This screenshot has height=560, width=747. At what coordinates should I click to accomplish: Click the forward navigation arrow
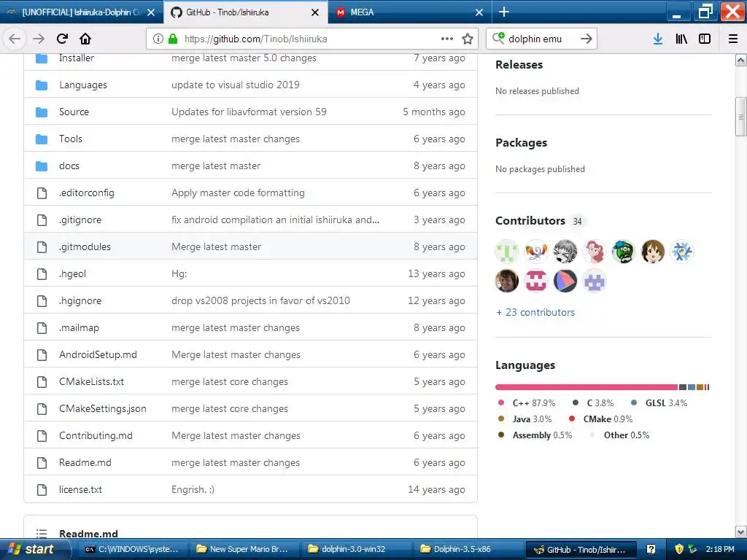pos(39,39)
